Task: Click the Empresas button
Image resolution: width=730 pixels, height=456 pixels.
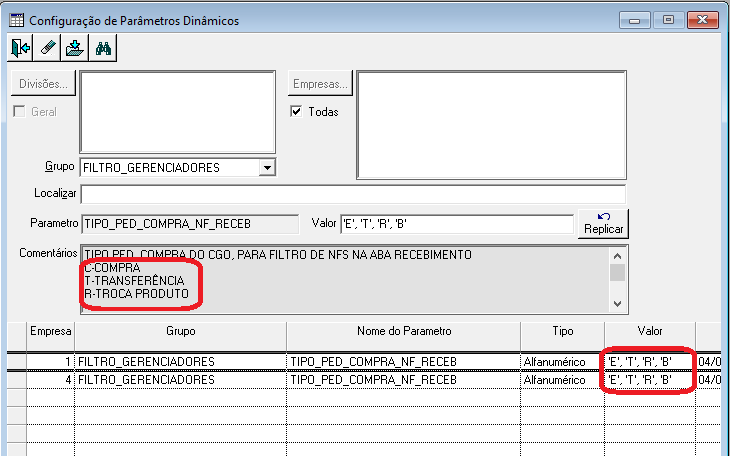Action: point(320,84)
